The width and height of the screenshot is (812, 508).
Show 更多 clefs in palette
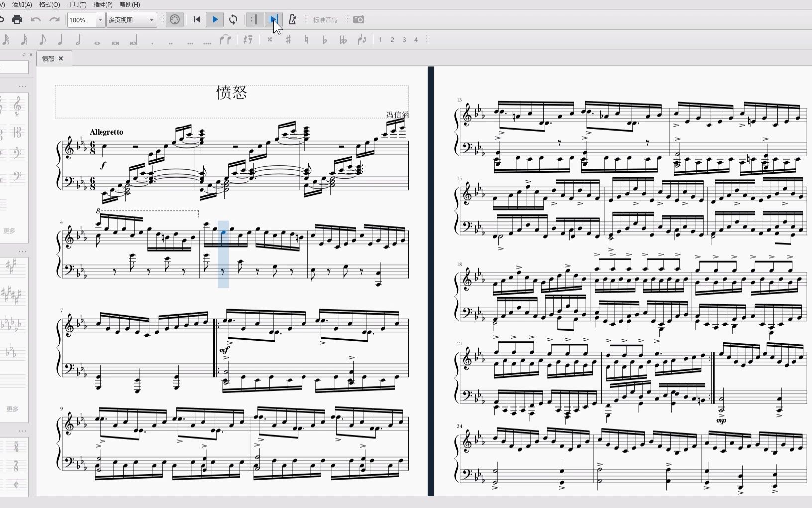click(9, 231)
